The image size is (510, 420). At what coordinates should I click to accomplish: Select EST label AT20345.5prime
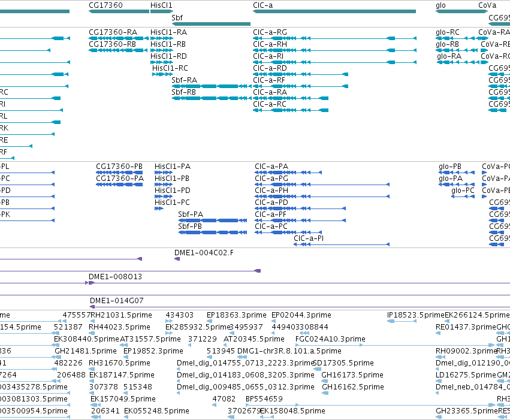pyautogui.click(x=254, y=339)
